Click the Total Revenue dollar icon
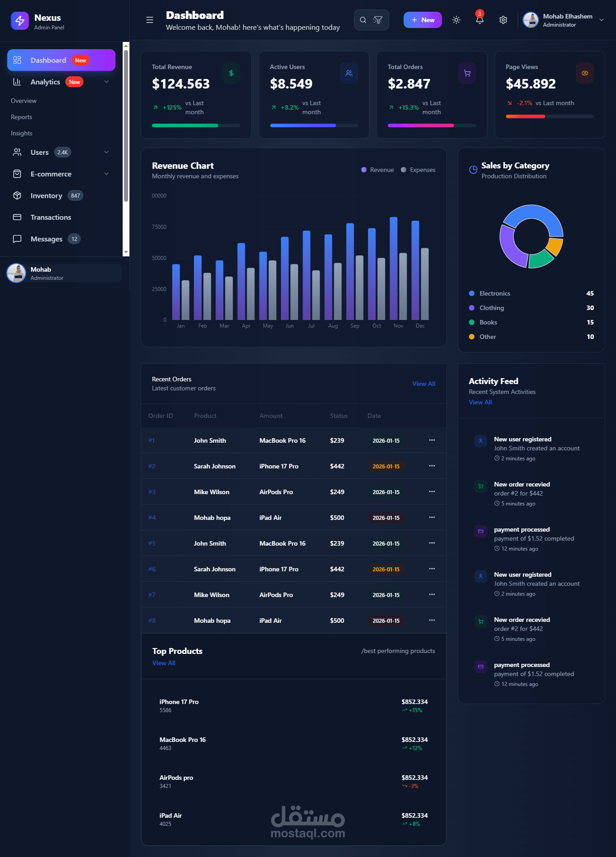This screenshot has width=616, height=857. tap(231, 73)
